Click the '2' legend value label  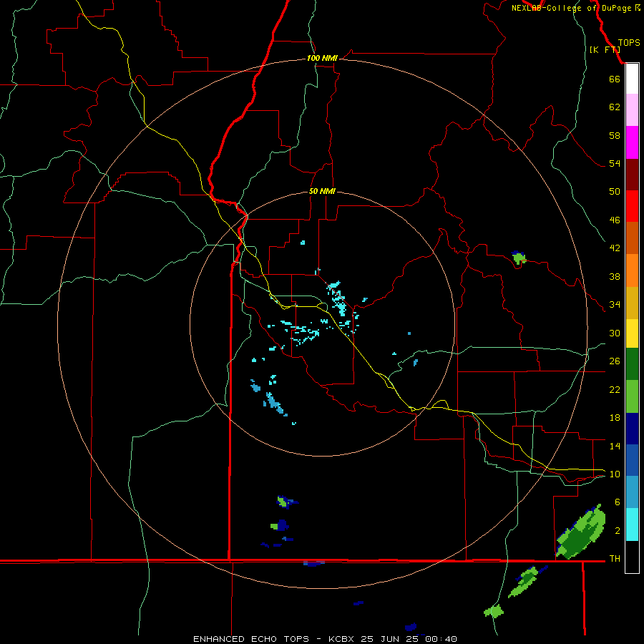pyautogui.click(x=618, y=530)
